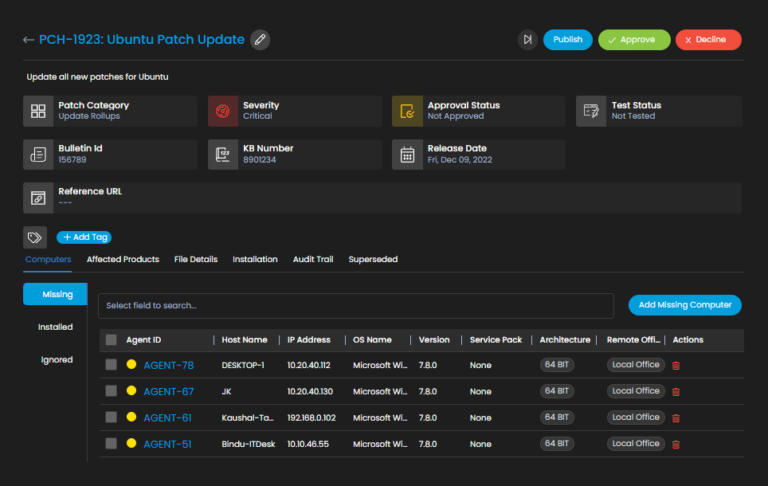Open the AGENT-67 link

pos(168,391)
